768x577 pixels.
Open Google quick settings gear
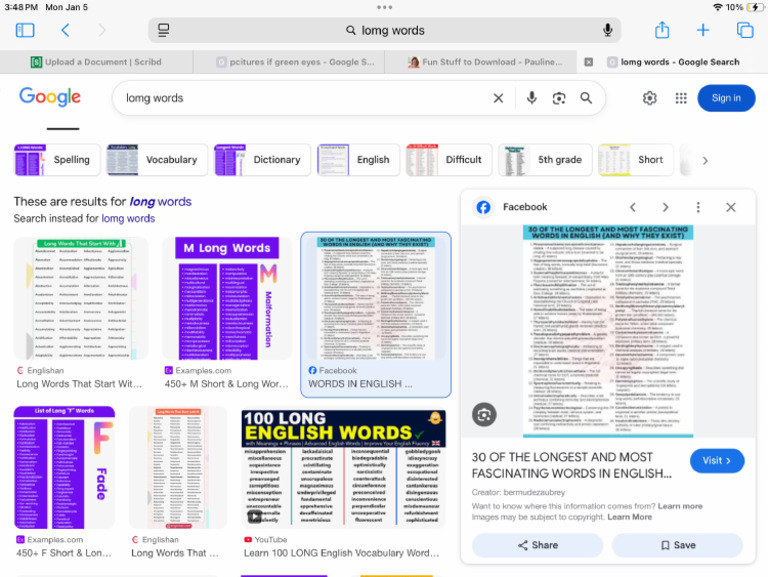(x=649, y=98)
